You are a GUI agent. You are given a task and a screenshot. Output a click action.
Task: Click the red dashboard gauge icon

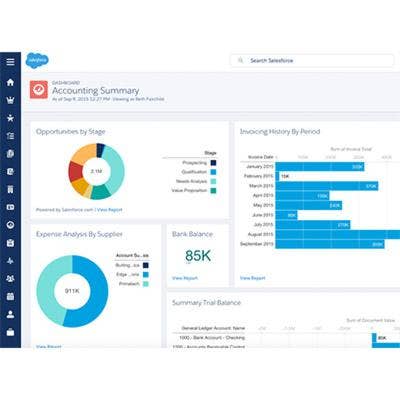tap(39, 90)
